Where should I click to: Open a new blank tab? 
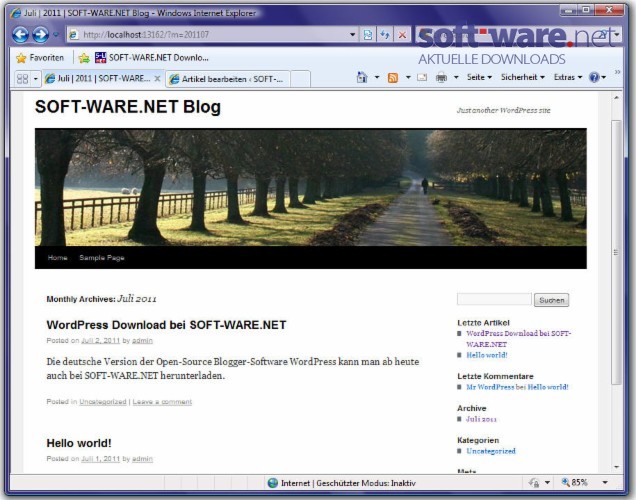click(x=301, y=79)
